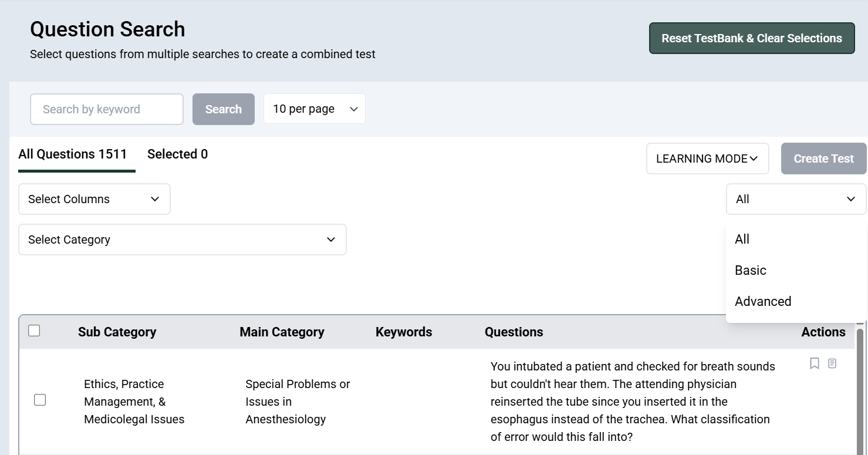Image resolution: width=868 pixels, height=455 pixels.
Task: Open notes icon for the first question
Action: (832, 364)
